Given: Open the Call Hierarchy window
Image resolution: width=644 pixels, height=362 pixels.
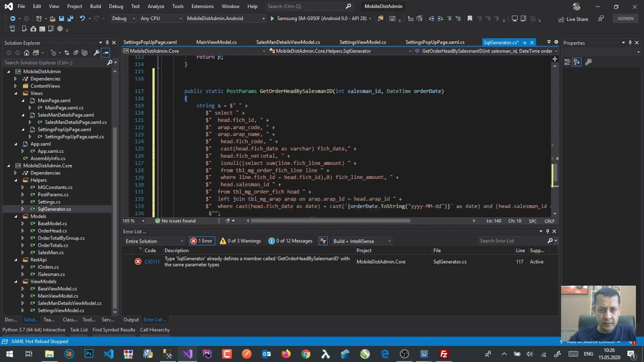Looking at the screenshot, I should [x=155, y=330].
